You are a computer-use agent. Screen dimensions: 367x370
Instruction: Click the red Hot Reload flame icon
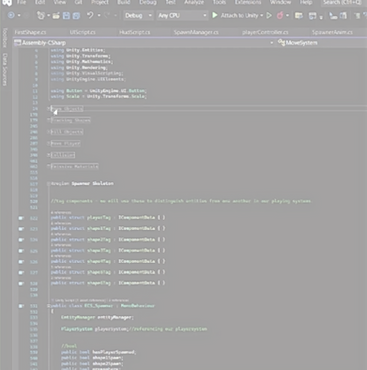tap(280, 15)
